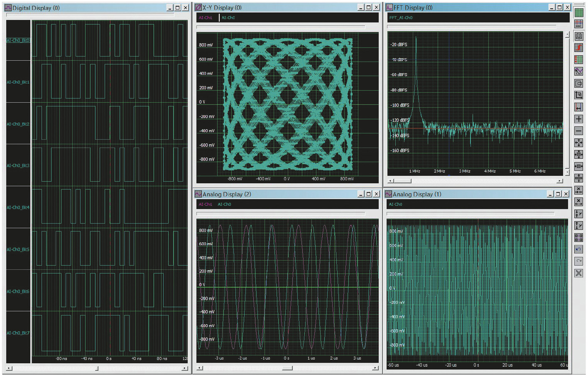Click the 'Hide' grid icon in right toolbar
The width and height of the screenshot is (588, 377).
pyautogui.click(x=578, y=24)
